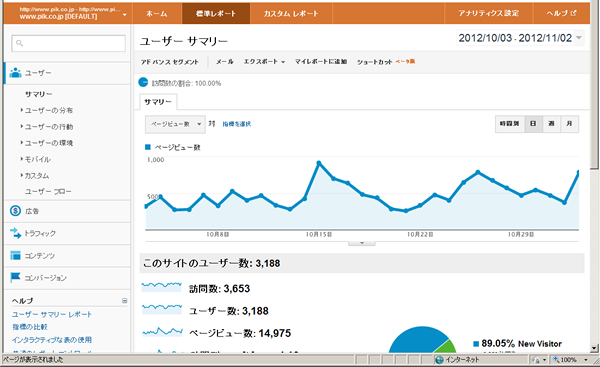Click the トラフィック arrows icon

point(15,233)
